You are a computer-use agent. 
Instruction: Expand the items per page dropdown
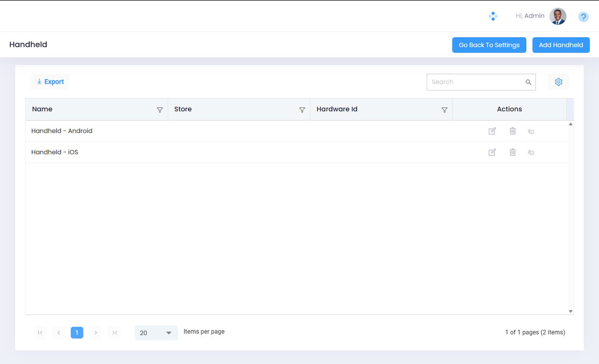[168, 333]
